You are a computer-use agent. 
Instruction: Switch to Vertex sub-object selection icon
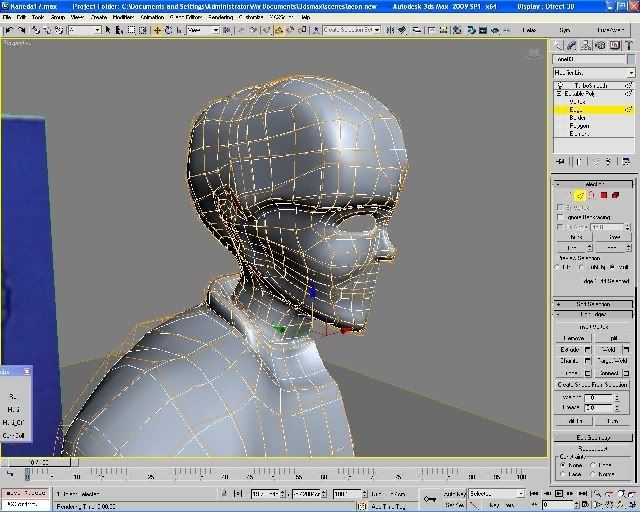click(x=568, y=195)
